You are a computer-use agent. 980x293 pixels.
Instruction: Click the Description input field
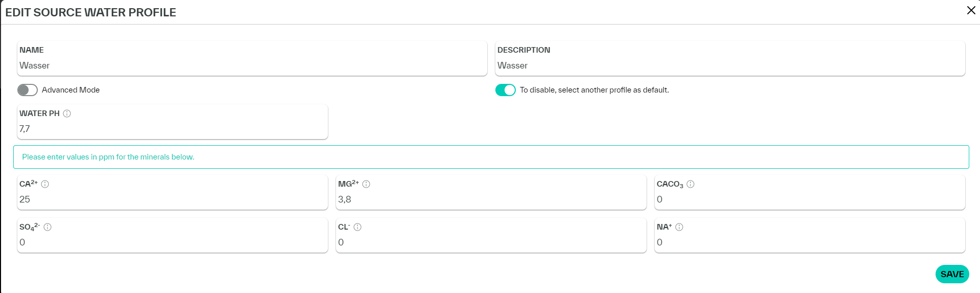click(729, 66)
